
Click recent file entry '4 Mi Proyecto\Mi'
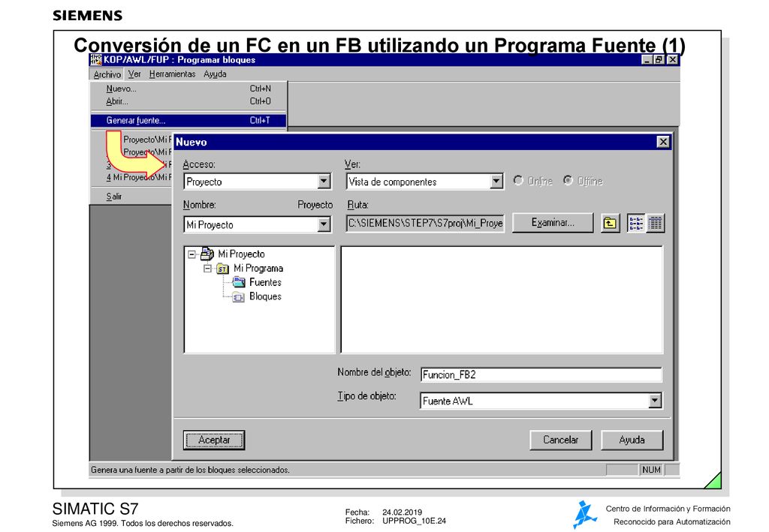tap(139, 177)
